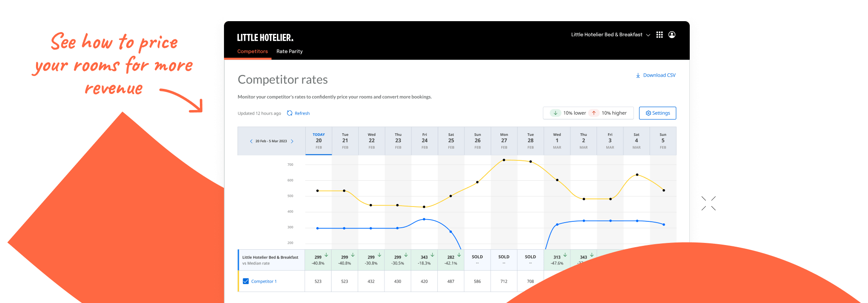Click the SOLD cell under Mon 27
The image size is (868, 303).
coord(504,260)
